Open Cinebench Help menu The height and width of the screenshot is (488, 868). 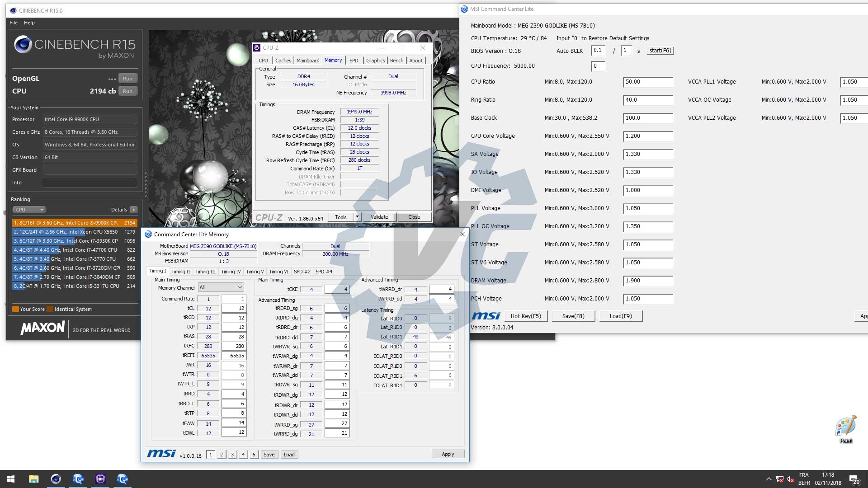[29, 23]
